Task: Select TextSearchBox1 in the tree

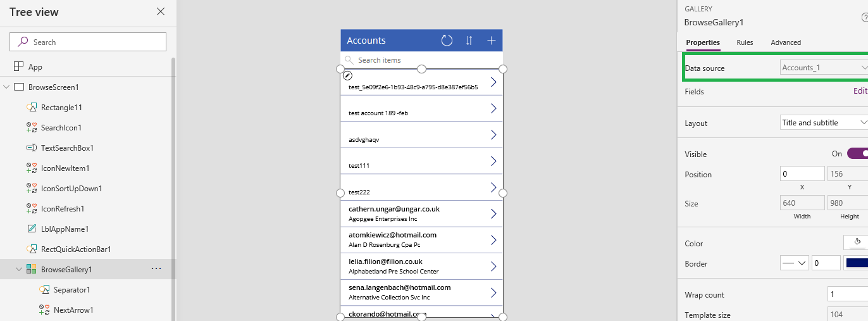Action: [x=67, y=148]
